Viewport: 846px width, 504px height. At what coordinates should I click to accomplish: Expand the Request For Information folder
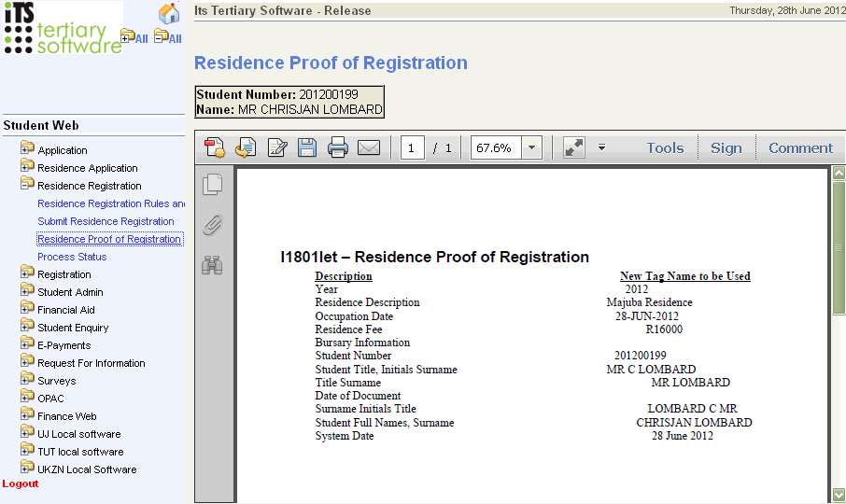click(27, 360)
